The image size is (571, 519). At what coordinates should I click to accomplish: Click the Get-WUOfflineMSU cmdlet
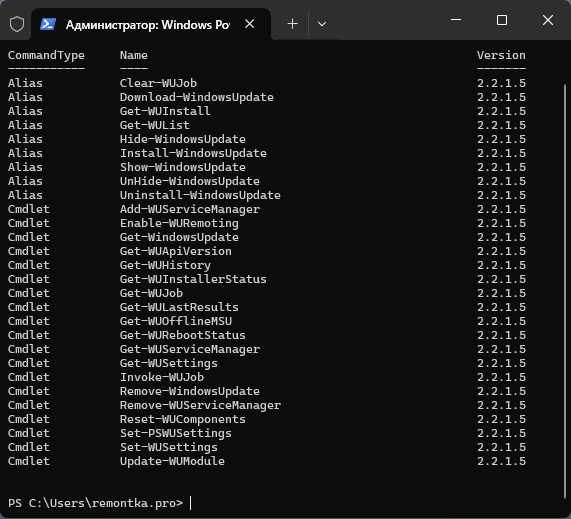[x=176, y=321]
